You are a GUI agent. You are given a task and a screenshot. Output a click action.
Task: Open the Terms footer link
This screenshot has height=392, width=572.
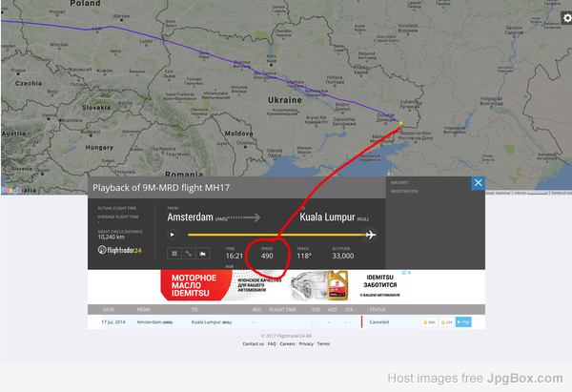(323, 343)
